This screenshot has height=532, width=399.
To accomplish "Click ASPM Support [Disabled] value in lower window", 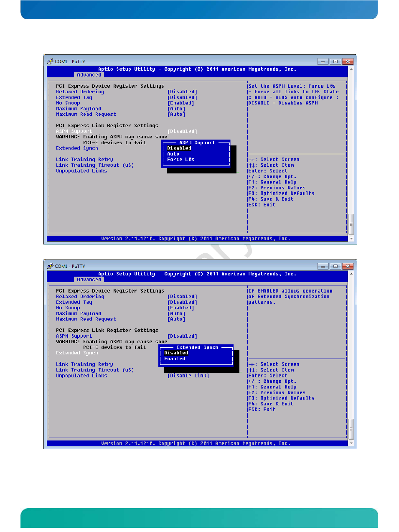I will [x=182, y=336].
